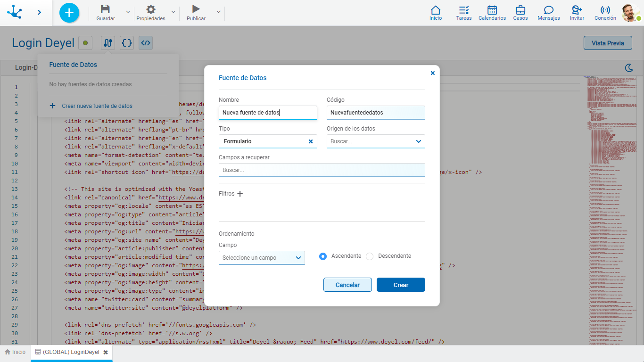Viewport: 644px width, 362px height.
Task: Expand the Publicar dropdown arrow
Action: tap(218, 11)
